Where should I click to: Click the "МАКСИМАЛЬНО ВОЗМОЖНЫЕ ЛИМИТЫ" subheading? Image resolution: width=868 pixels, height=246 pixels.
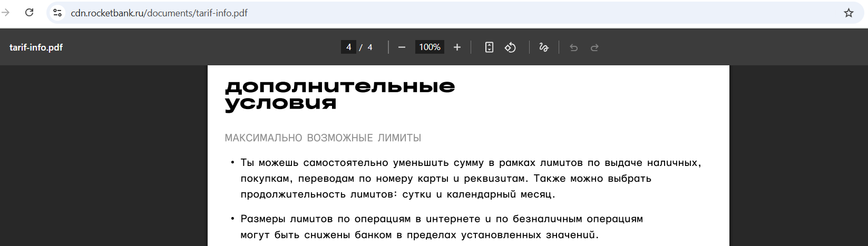323,138
